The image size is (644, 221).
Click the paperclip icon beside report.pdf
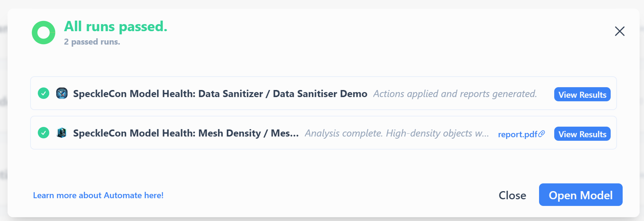click(x=542, y=134)
